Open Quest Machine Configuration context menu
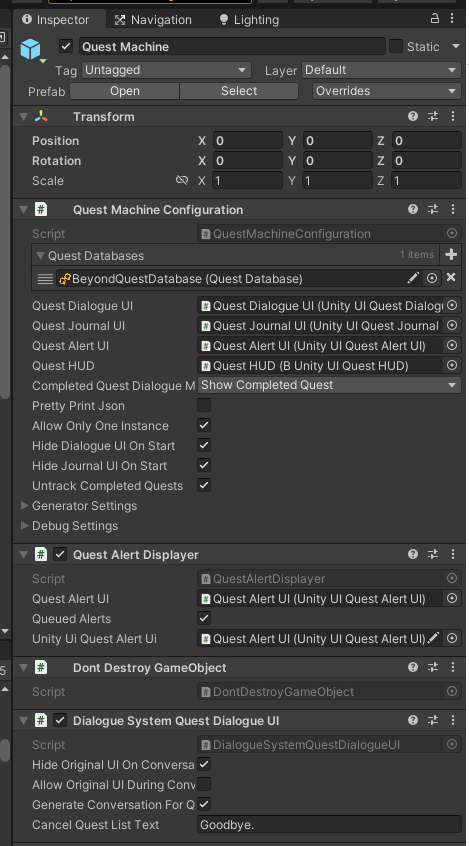 453,209
